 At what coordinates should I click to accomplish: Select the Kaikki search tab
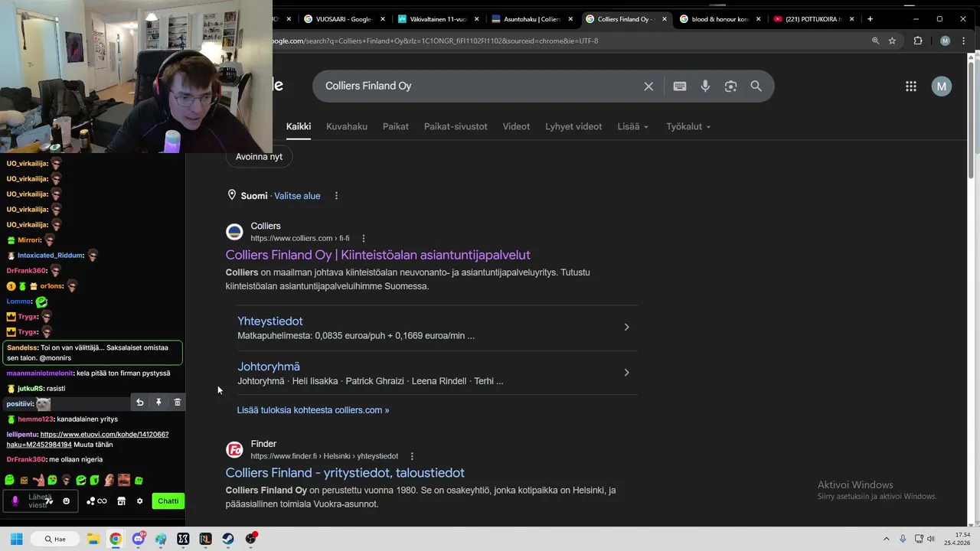point(299,127)
